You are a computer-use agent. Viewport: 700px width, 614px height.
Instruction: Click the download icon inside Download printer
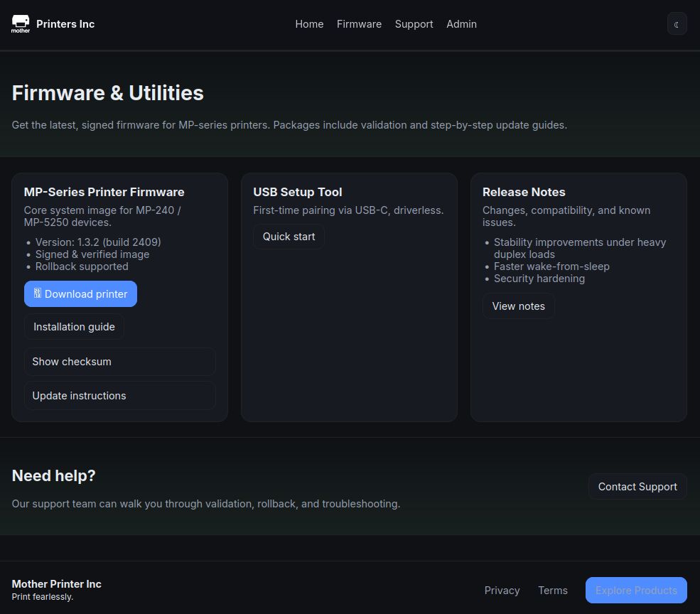pos(37,293)
